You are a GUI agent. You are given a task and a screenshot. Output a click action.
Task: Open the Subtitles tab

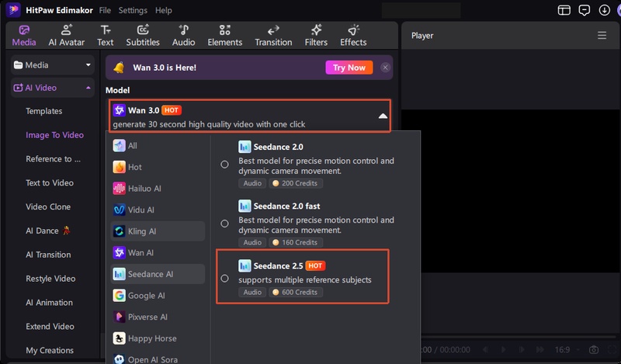coord(143,35)
